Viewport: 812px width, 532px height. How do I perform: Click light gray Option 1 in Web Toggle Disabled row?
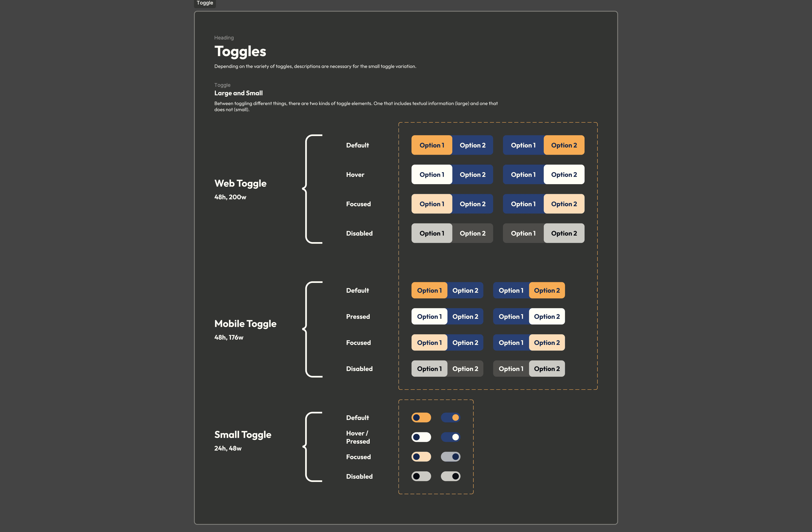tap(431, 233)
